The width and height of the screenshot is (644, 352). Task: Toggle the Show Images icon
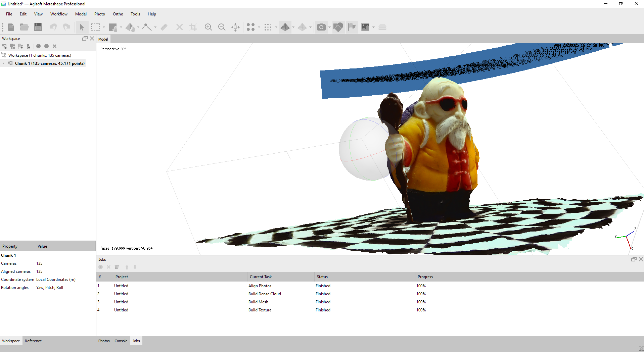(365, 27)
